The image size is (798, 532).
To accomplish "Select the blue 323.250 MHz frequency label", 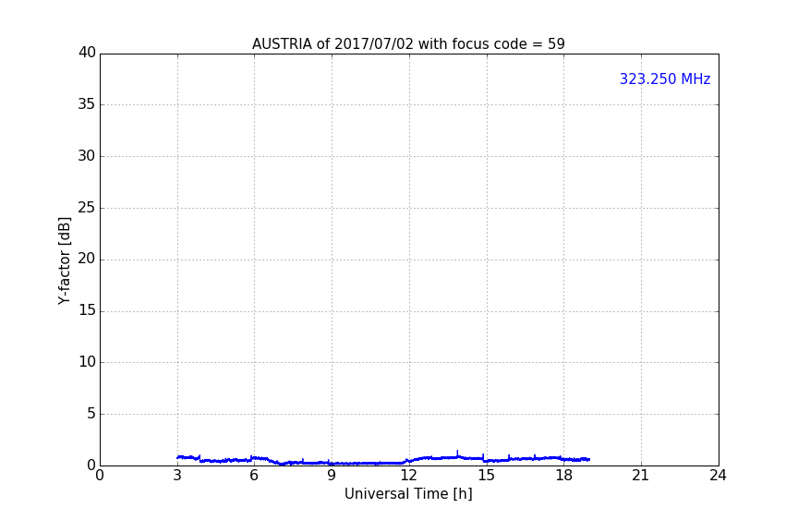I will 665,79.
